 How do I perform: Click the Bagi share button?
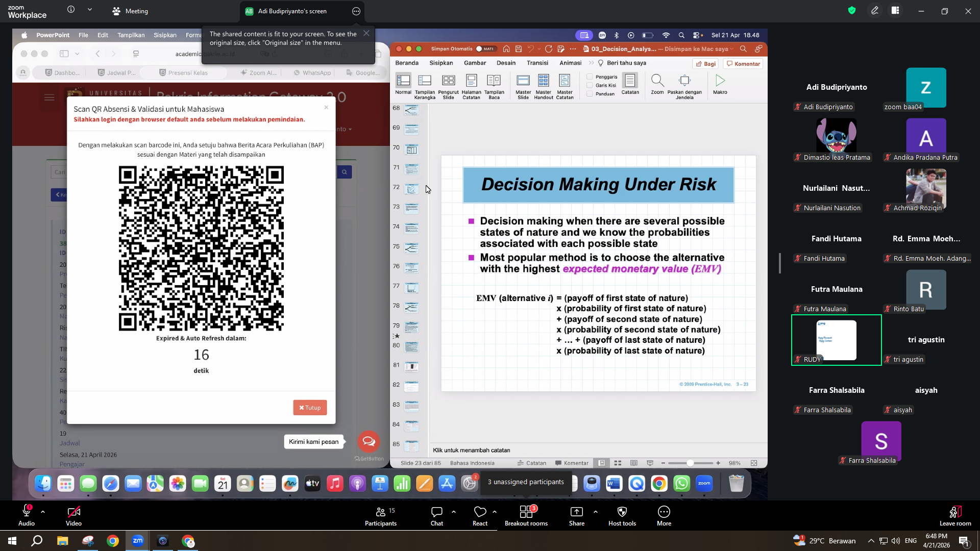[x=706, y=64]
